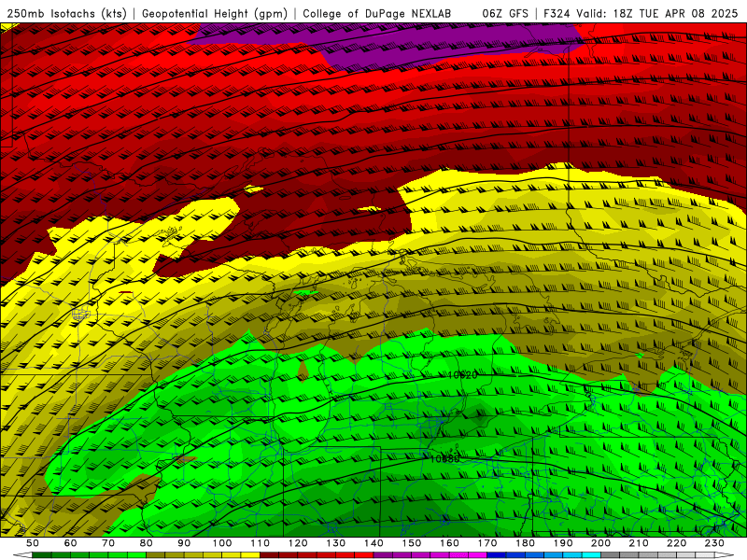This screenshot has width=747, height=560.
Task: Click the colorbar label 170
Action: tap(486, 543)
